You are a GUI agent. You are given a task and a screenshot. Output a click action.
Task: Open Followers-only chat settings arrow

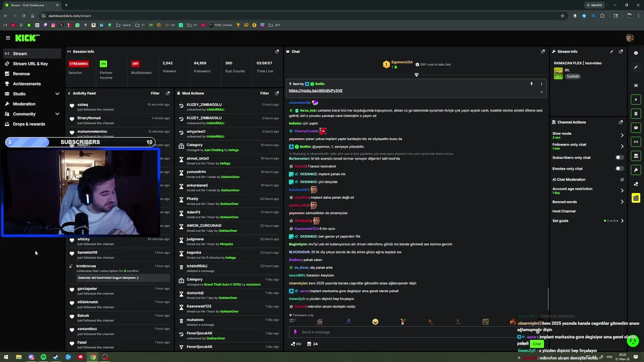coord(622,146)
